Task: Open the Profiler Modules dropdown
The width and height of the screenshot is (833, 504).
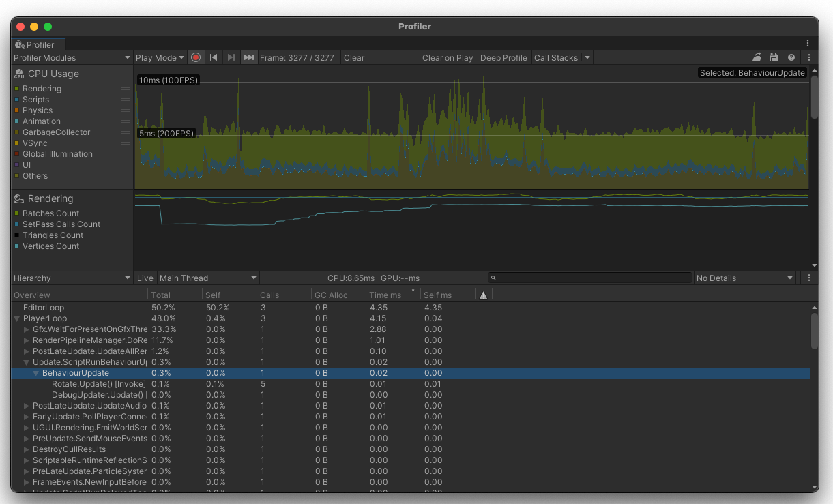Action: click(72, 58)
